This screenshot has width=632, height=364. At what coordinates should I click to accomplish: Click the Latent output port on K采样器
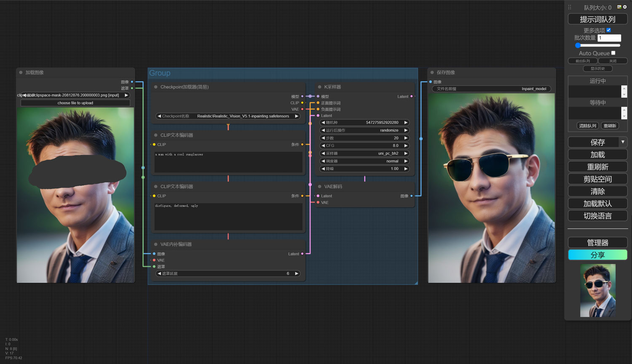click(412, 96)
